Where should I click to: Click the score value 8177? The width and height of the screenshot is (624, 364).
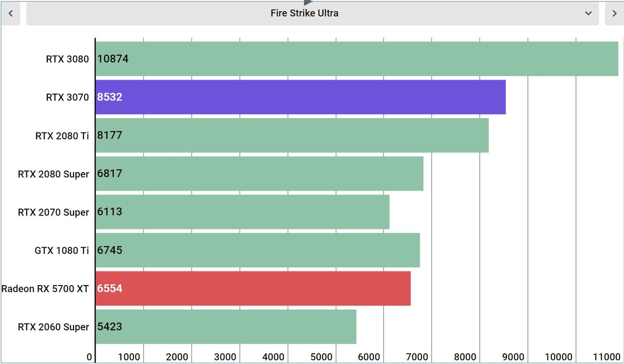[110, 135]
